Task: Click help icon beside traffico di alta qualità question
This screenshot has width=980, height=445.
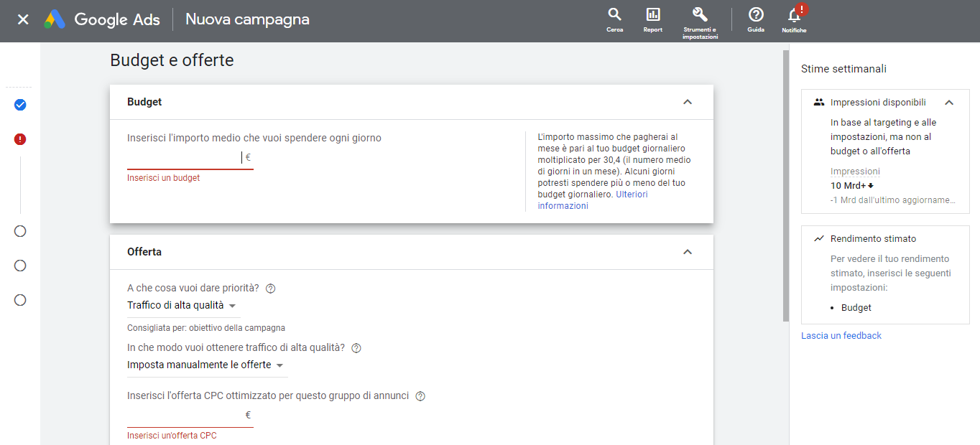Action: [x=356, y=348]
